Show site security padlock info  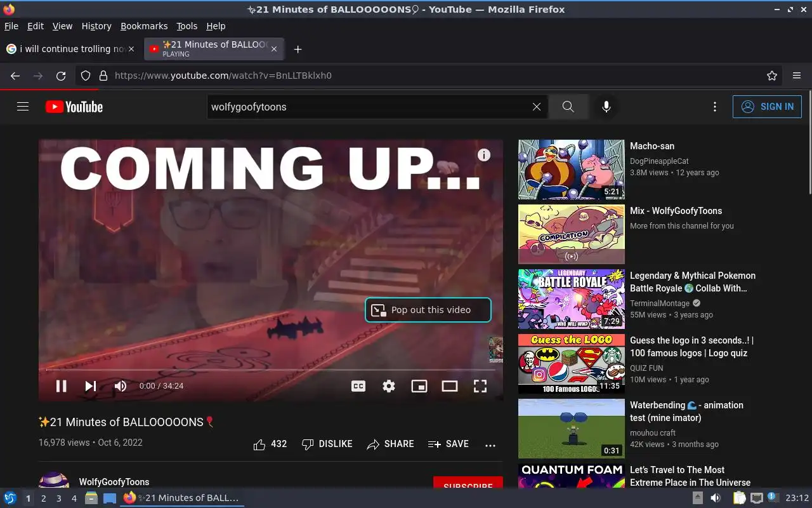(103, 76)
